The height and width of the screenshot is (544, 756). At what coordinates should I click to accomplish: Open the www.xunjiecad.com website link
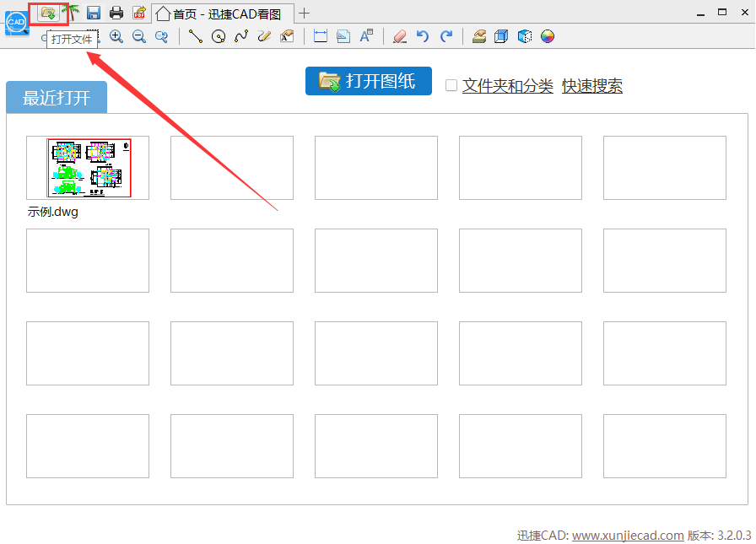tap(627, 535)
